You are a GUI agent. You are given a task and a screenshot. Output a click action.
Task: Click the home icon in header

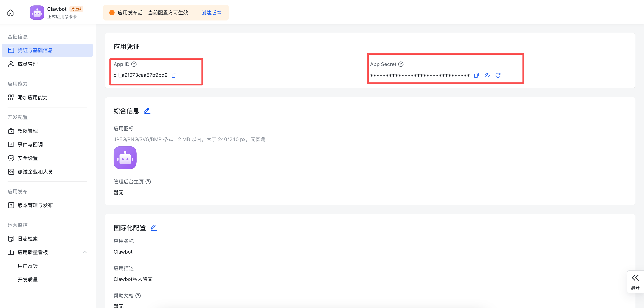tap(10, 12)
